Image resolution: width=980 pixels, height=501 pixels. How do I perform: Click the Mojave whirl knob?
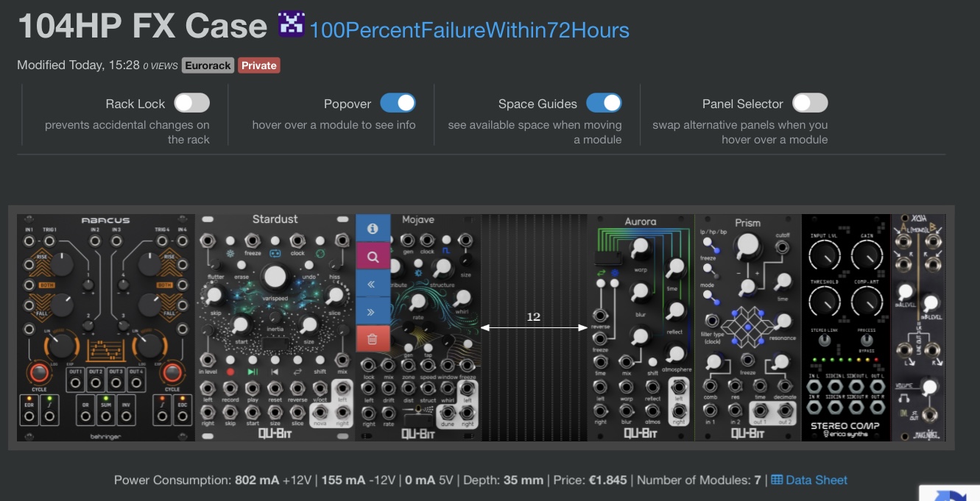click(x=463, y=297)
